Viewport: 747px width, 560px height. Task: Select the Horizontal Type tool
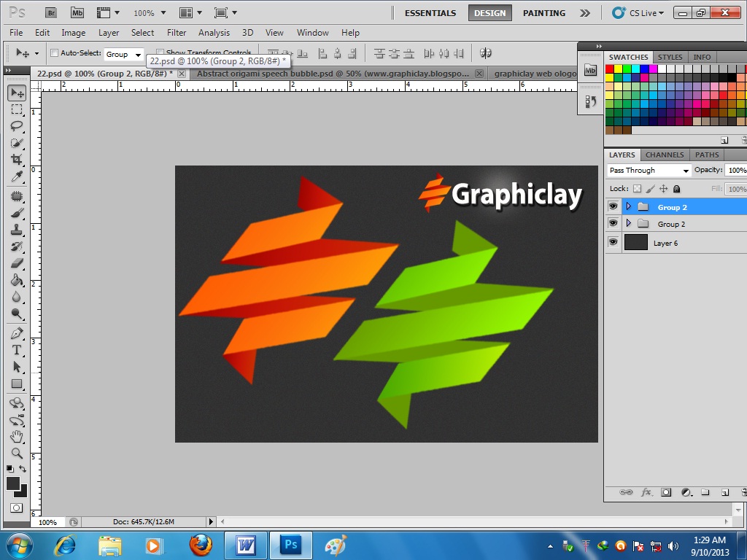17,350
